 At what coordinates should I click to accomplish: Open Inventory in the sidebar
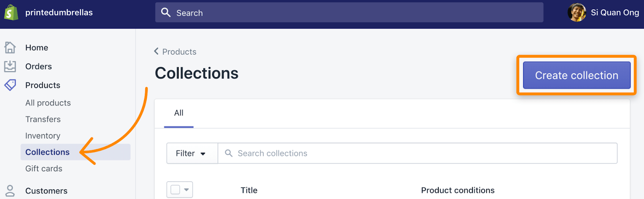[43, 135]
